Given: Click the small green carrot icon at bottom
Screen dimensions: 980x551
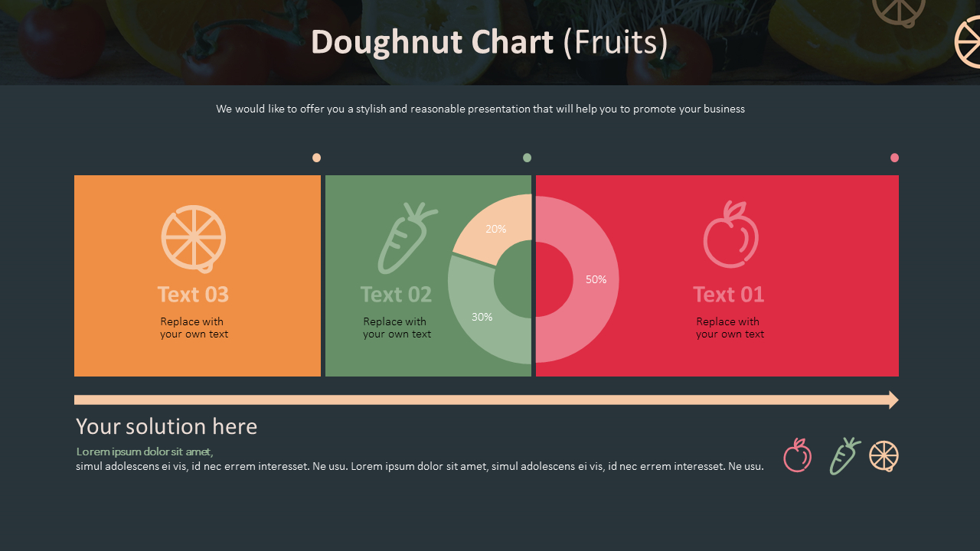Looking at the screenshot, I should coord(844,456).
